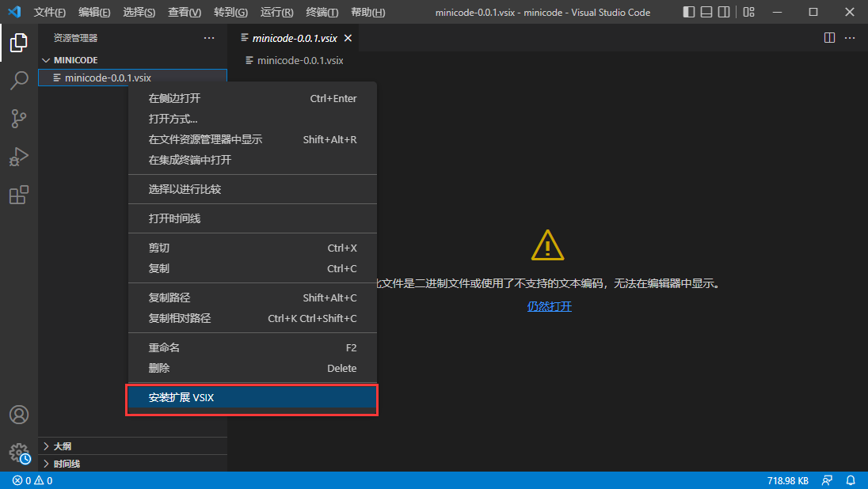The height and width of the screenshot is (489, 868).
Task: Open the 选择(S) menu
Action: pyautogui.click(x=139, y=12)
